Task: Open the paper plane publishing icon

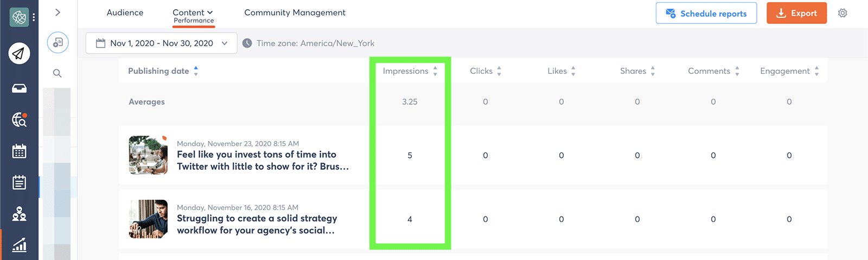Action: [x=19, y=53]
